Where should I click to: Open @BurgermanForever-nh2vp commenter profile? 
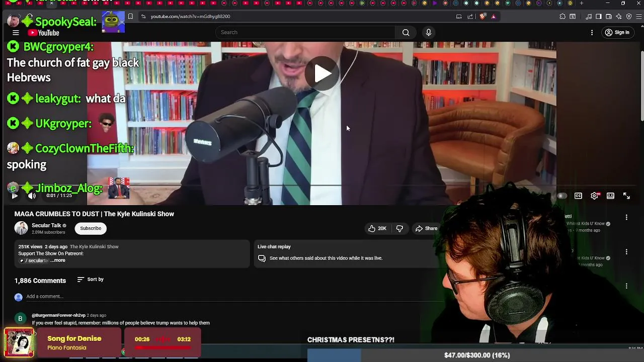point(58,315)
